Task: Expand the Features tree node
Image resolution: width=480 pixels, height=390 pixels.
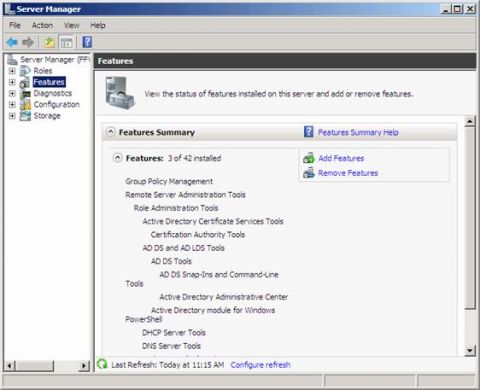Action: [12, 82]
